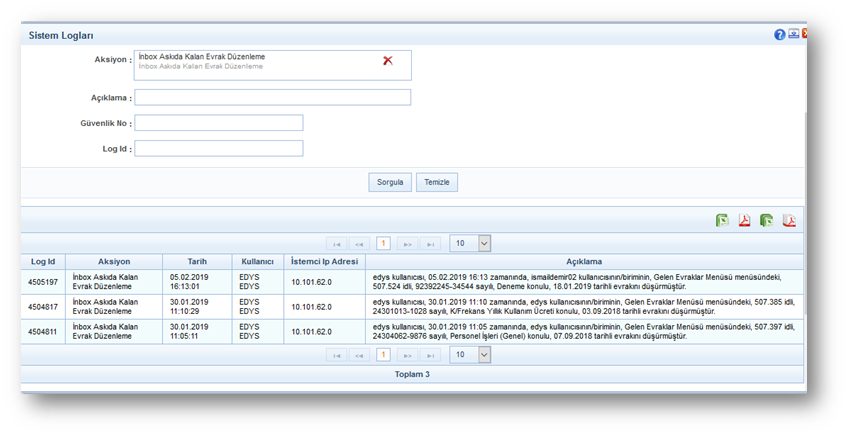The width and height of the screenshot is (849, 436).
Task: Click previous page arrow in bottom paginator
Action: click(x=360, y=356)
